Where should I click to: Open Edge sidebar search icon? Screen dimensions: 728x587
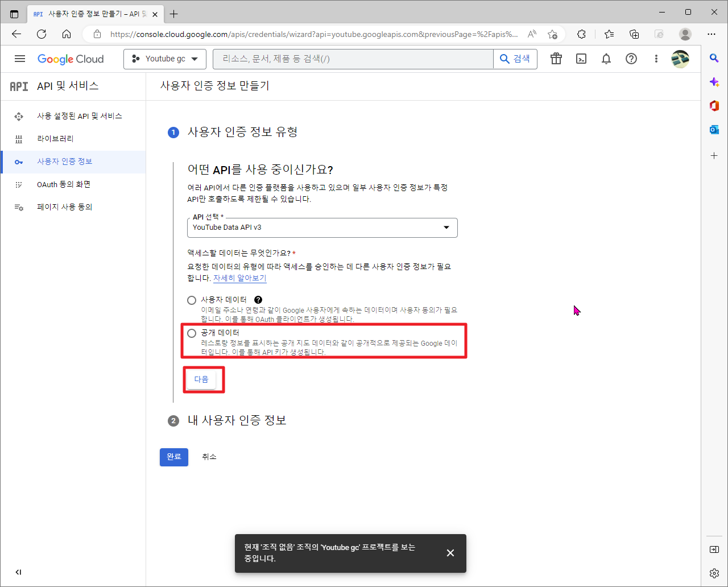tap(714, 58)
